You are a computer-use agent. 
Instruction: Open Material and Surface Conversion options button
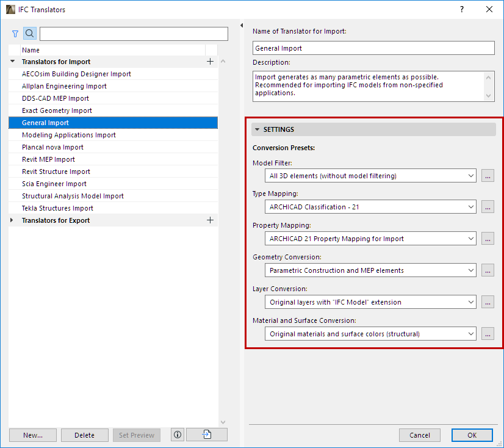pos(488,334)
